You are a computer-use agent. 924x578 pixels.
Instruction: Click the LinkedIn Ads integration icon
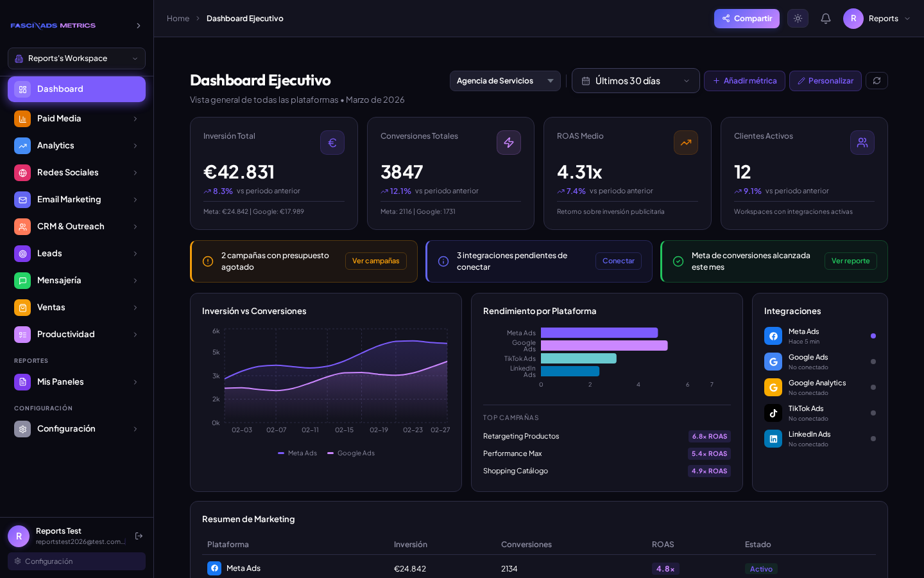(x=773, y=439)
